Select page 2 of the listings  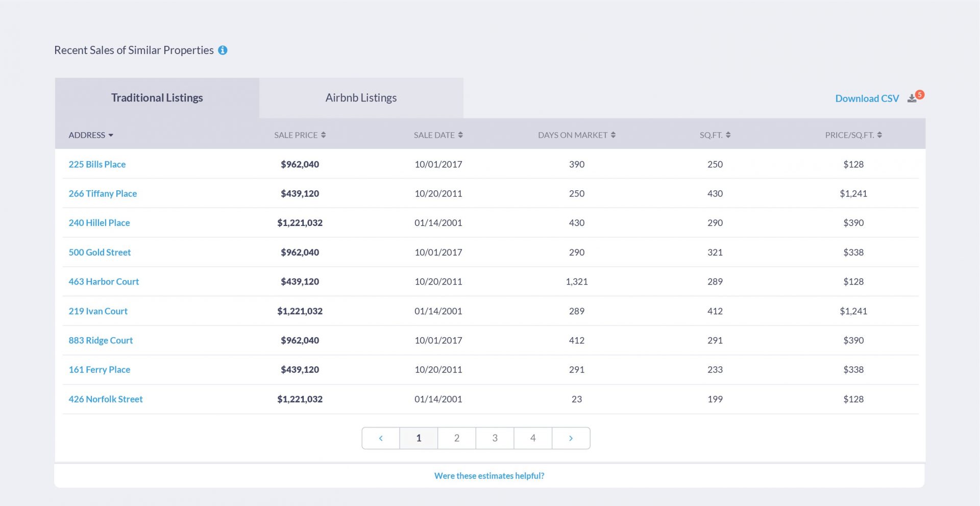coord(456,438)
